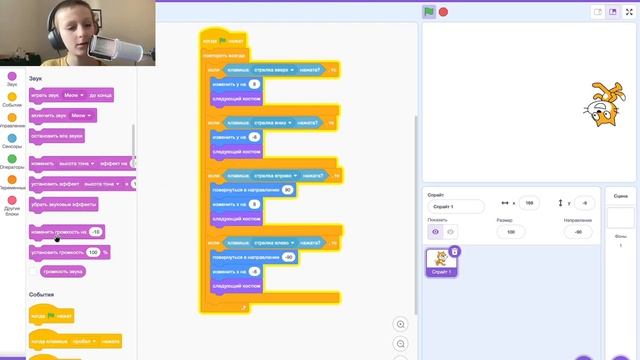
Task: Click the 'Сцена' panel label
Action: 620,196
